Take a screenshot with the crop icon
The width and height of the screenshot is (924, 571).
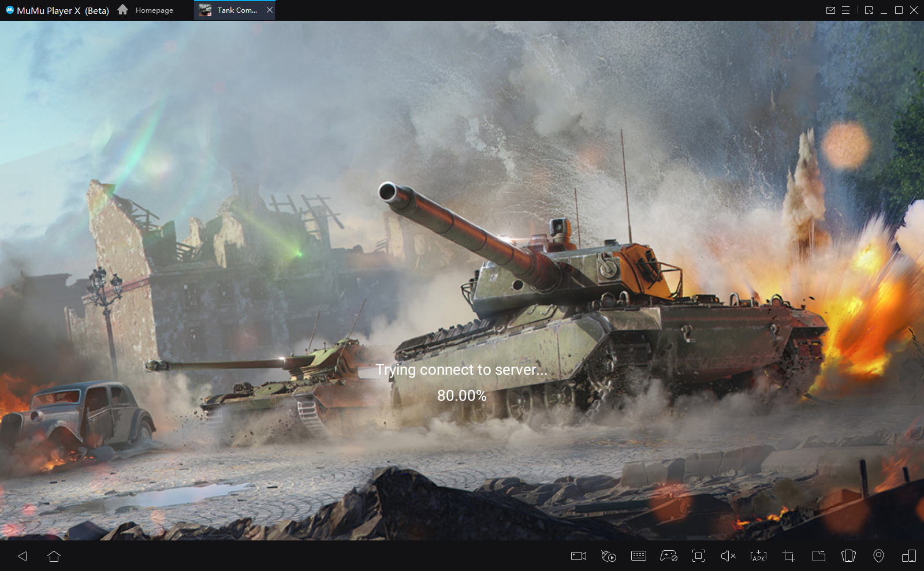coord(788,556)
